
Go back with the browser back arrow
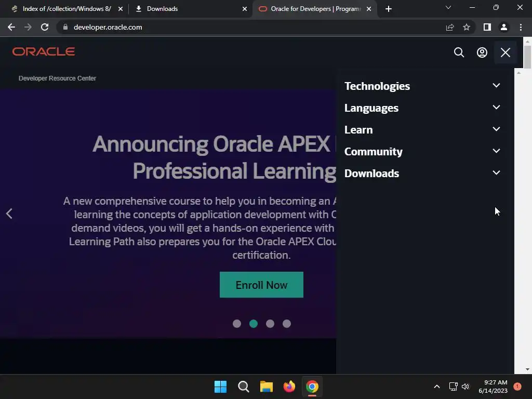[x=11, y=27]
